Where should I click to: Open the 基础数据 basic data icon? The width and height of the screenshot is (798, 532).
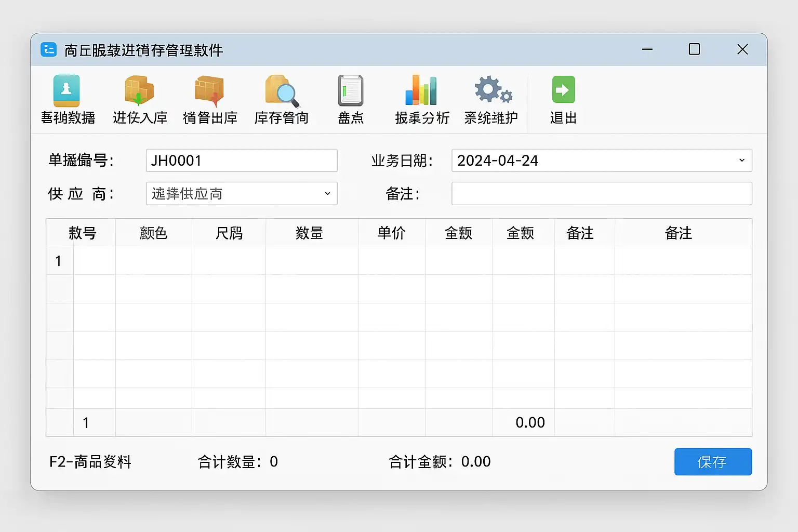[x=67, y=91]
